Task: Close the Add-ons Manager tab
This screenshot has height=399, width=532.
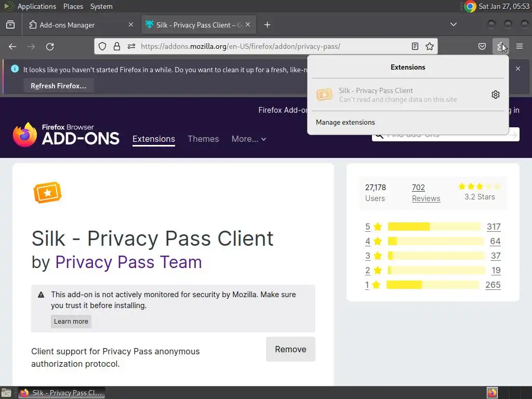Action: (131, 24)
